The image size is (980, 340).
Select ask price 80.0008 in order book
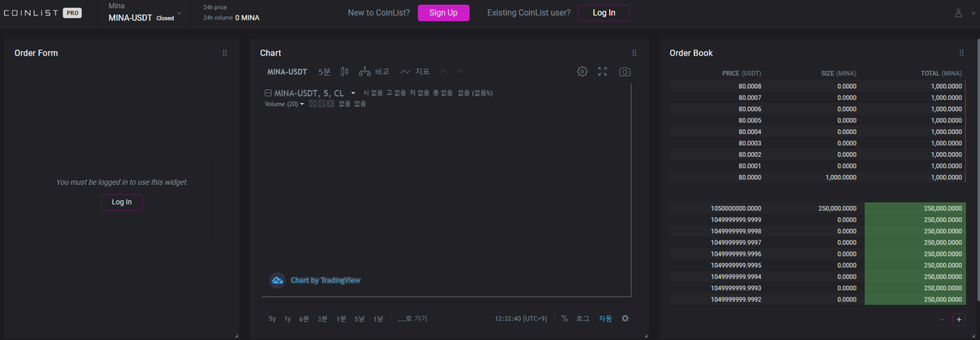750,86
